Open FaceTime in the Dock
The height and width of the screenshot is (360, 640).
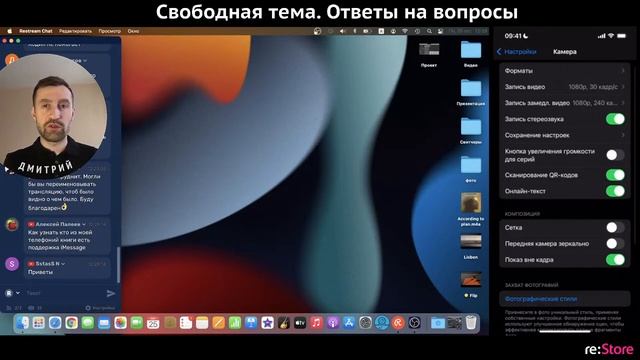click(x=137, y=323)
